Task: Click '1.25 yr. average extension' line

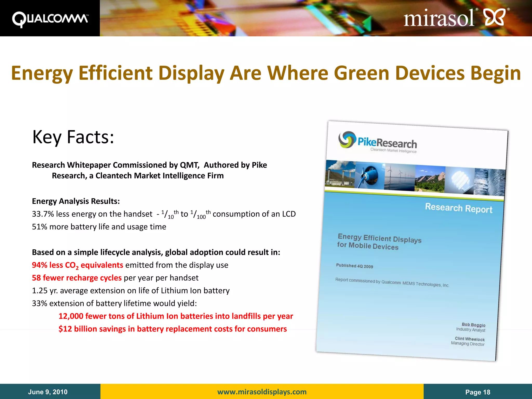Action: coord(131,290)
